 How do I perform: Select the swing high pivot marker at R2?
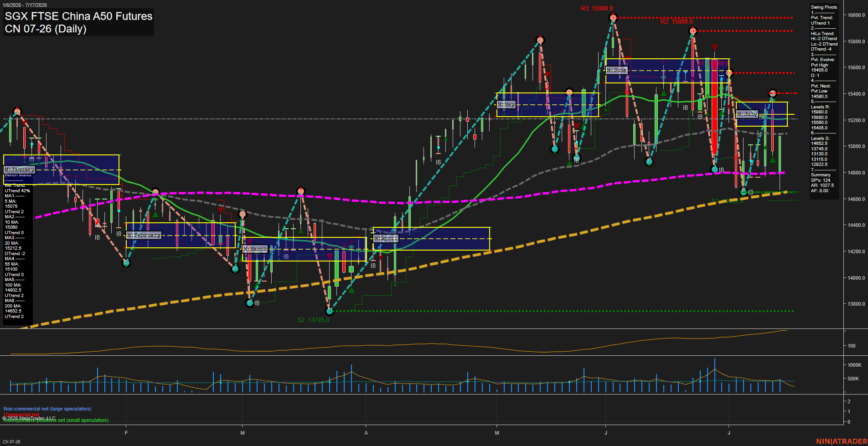693,31
